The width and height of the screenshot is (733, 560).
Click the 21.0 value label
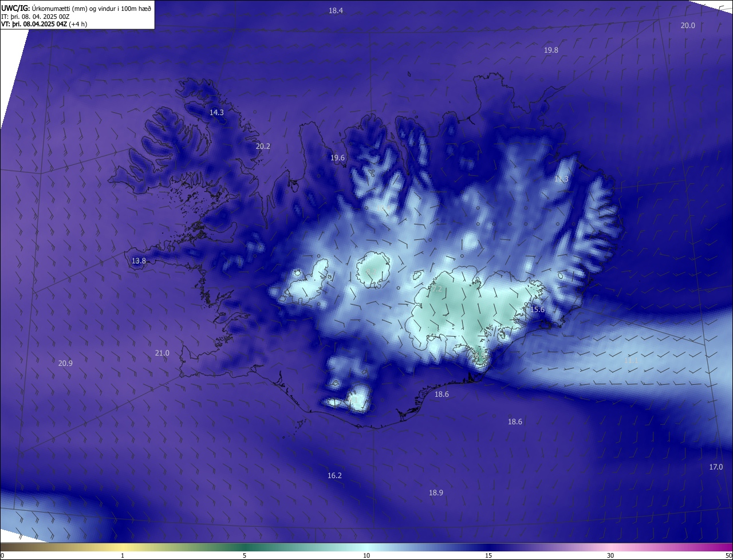(x=162, y=353)
